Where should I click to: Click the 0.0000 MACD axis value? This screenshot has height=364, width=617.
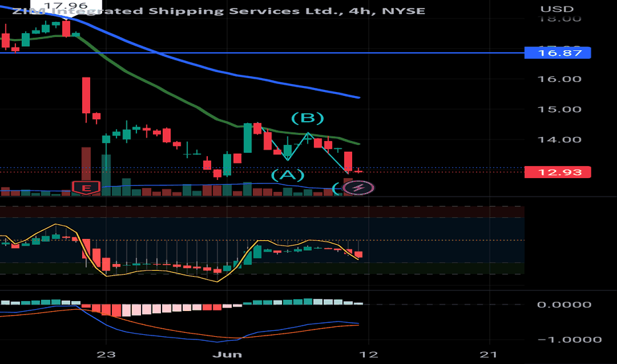click(564, 304)
